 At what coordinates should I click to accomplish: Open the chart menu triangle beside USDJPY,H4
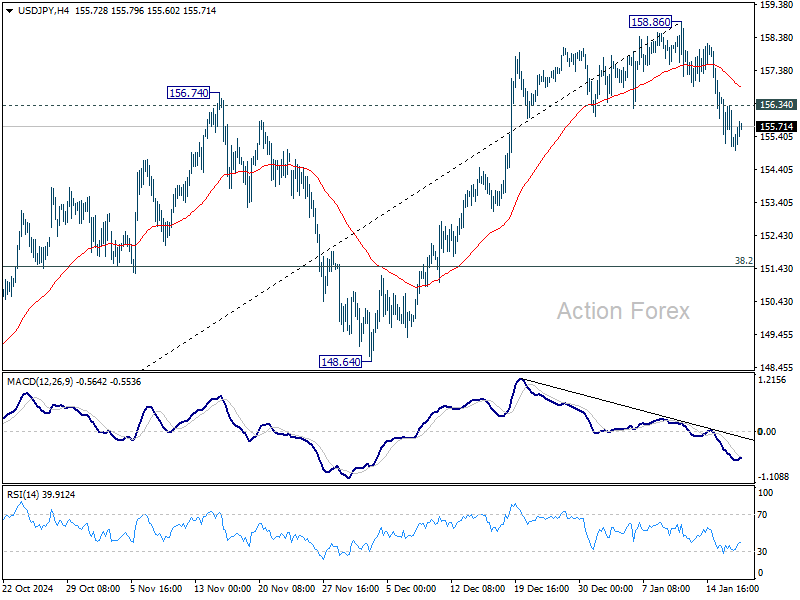point(9,11)
